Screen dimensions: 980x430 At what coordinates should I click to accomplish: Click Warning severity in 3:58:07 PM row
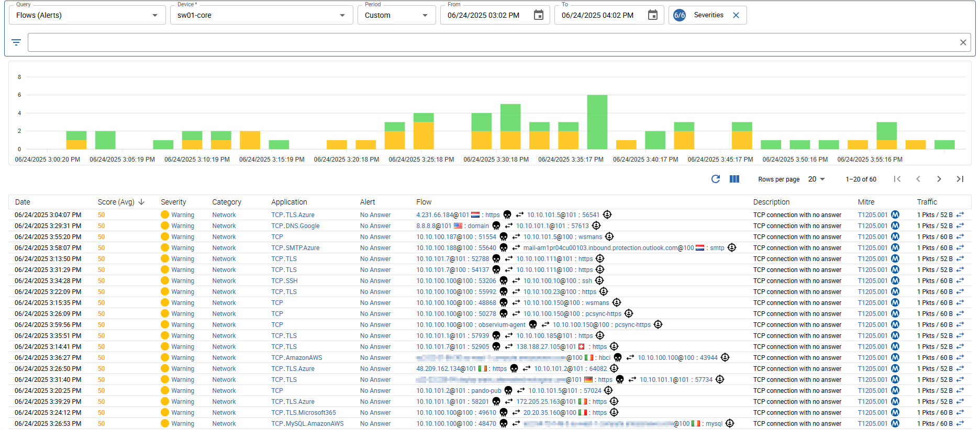[183, 248]
